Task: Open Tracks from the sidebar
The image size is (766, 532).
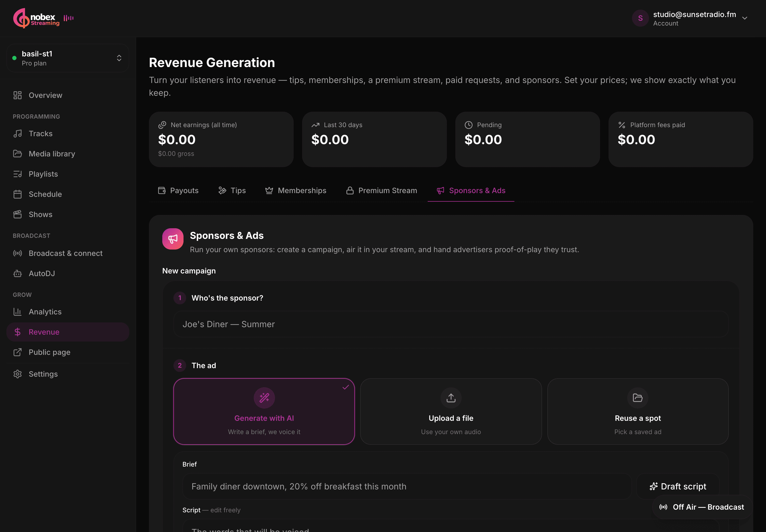Action: point(68,134)
